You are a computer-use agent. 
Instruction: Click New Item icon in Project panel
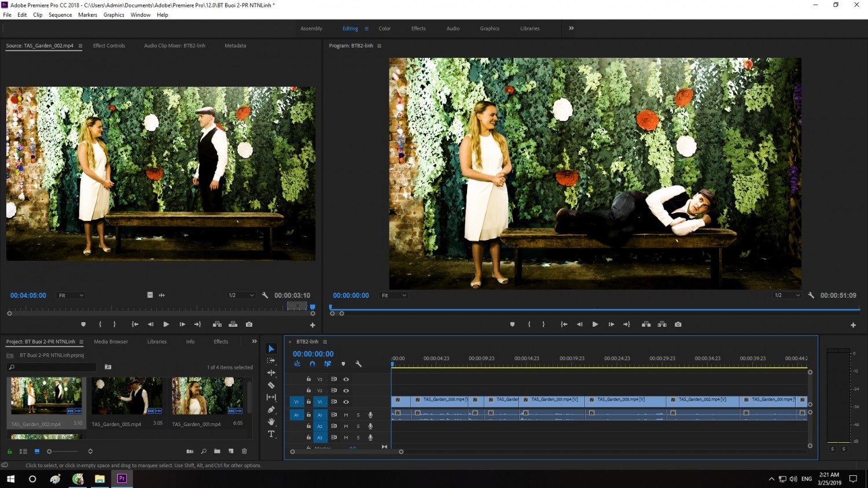231,451
